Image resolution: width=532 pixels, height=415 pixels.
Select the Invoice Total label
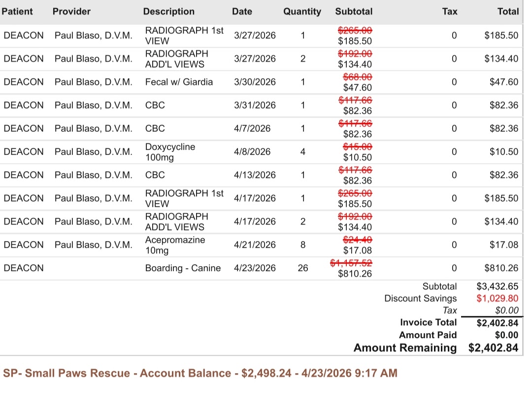click(x=428, y=322)
